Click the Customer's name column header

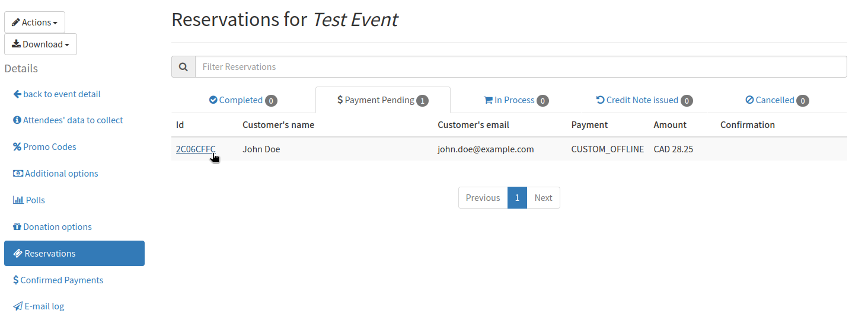279,124
